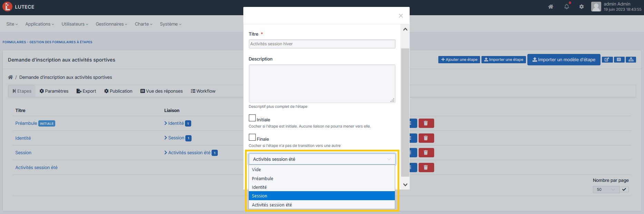
Task: Click the trash icon for Activités session été row
Action: [426, 168]
